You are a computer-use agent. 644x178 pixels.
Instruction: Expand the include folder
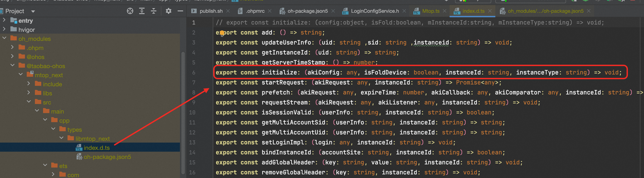(x=29, y=84)
